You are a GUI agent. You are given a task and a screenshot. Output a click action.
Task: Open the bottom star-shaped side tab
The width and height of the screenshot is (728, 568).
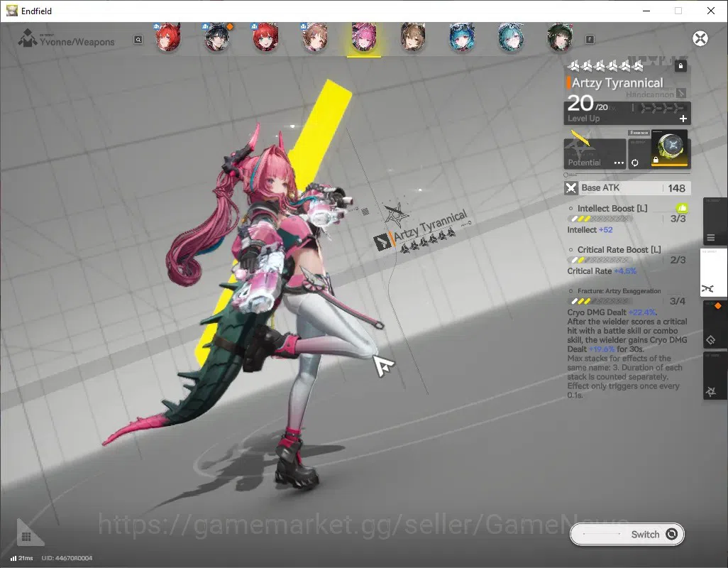(714, 376)
